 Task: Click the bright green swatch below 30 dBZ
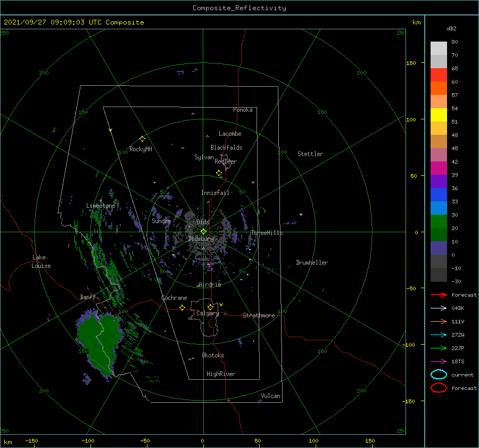[439, 222]
